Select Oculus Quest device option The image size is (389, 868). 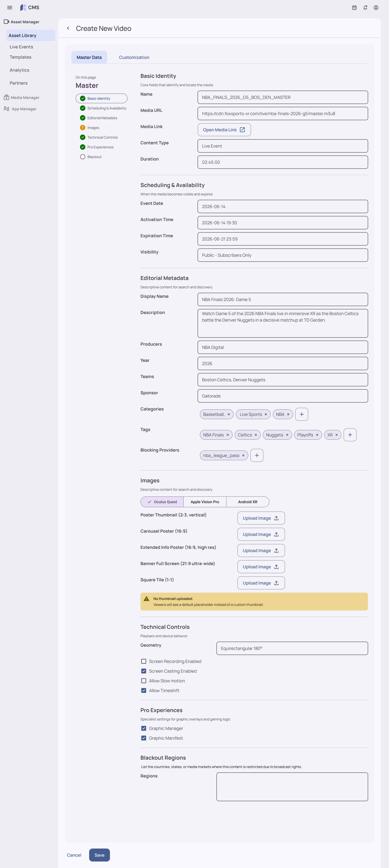[x=162, y=502]
